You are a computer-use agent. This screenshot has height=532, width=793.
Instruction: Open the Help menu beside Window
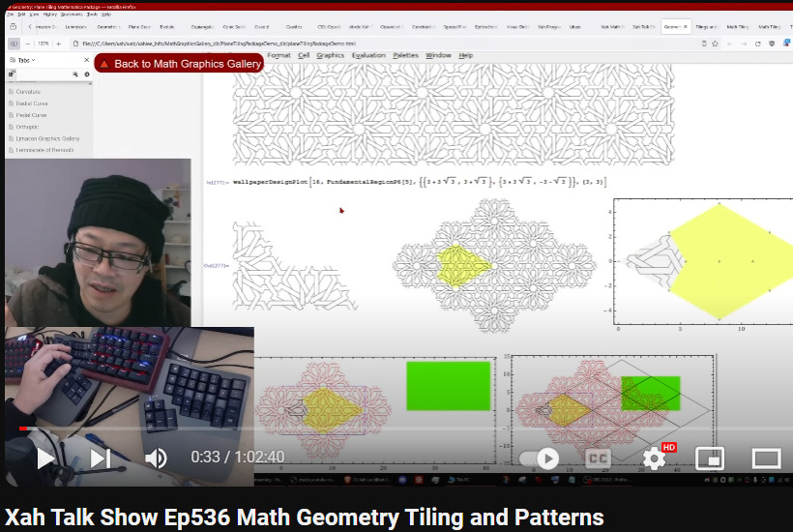pyautogui.click(x=466, y=56)
